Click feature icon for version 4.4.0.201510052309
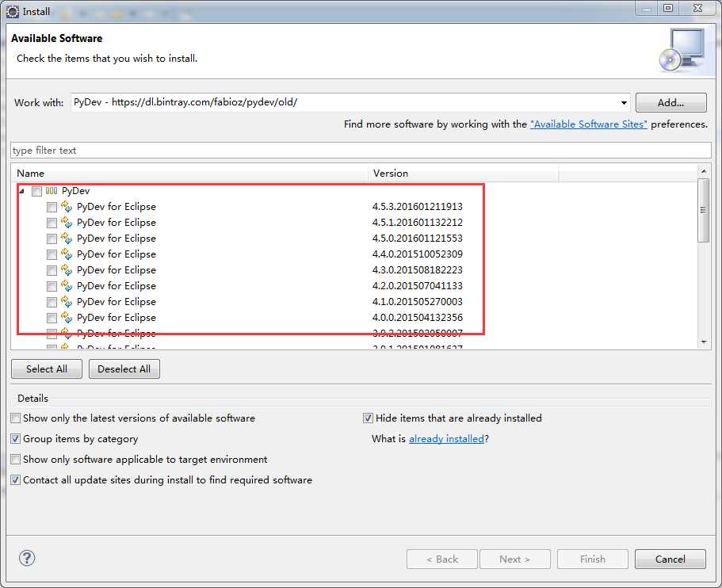 click(67, 254)
